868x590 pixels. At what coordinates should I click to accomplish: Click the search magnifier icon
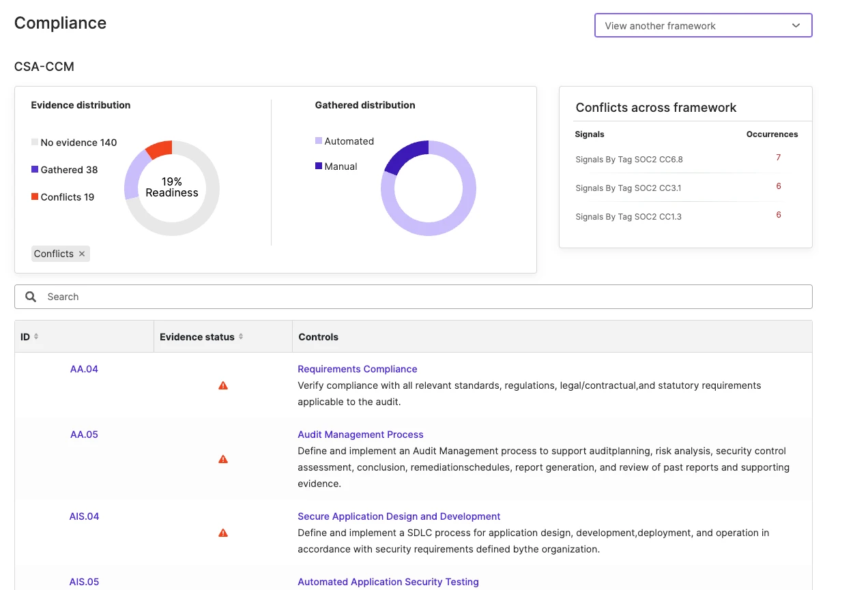pos(31,297)
